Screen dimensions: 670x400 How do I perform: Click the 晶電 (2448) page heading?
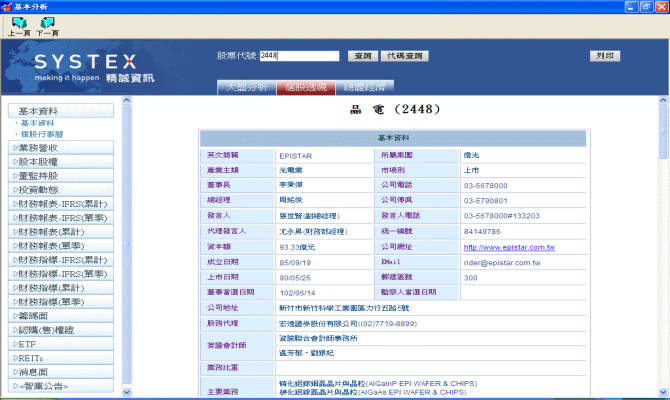click(395, 109)
